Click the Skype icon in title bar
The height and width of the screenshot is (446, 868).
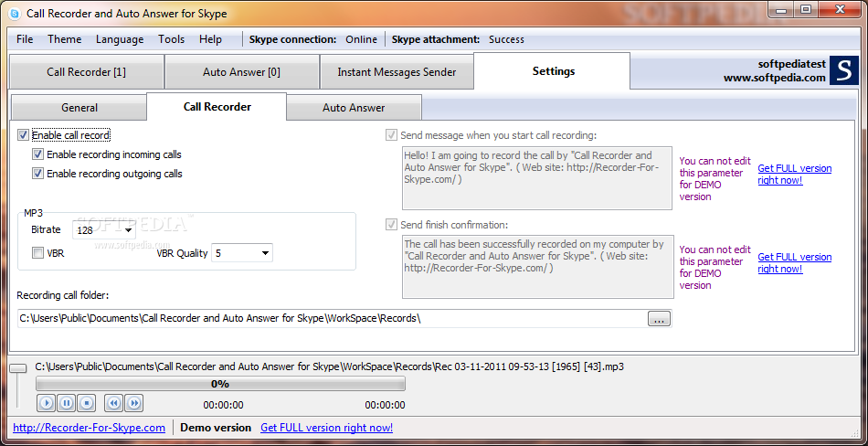16,14
